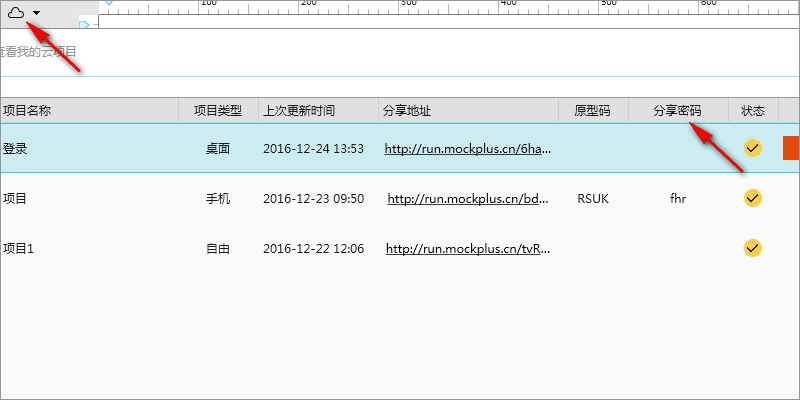Select the 项目1 project name
This screenshot has width=800, height=400.
pos(18,248)
